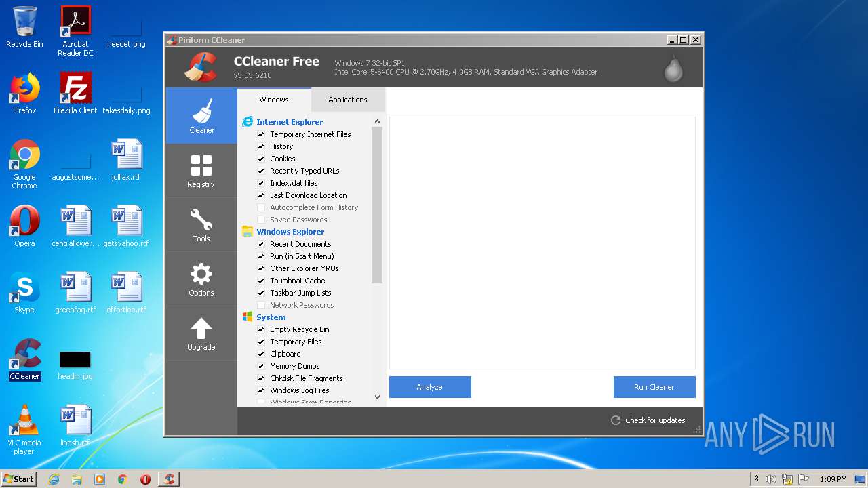The width and height of the screenshot is (868, 488).
Task: Open the Upgrade arrow section
Action: tap(201, 333)
